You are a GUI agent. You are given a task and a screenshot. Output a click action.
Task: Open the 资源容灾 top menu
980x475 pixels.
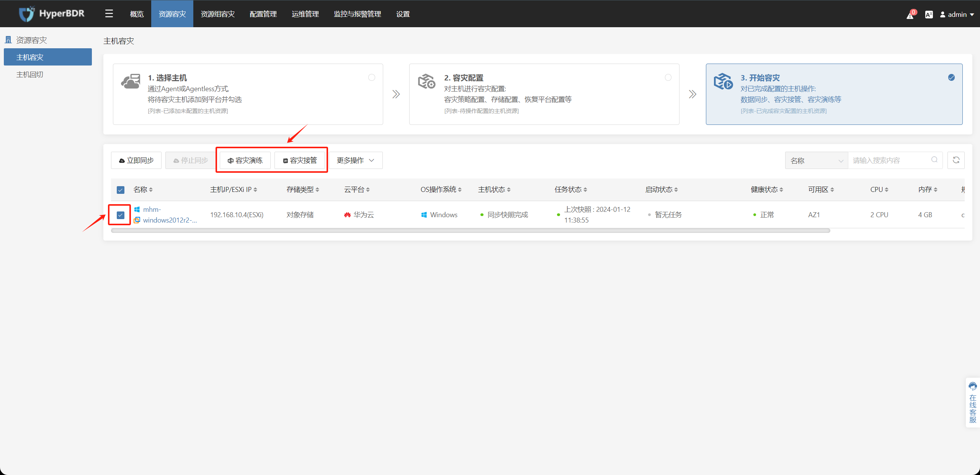(172, 14)
